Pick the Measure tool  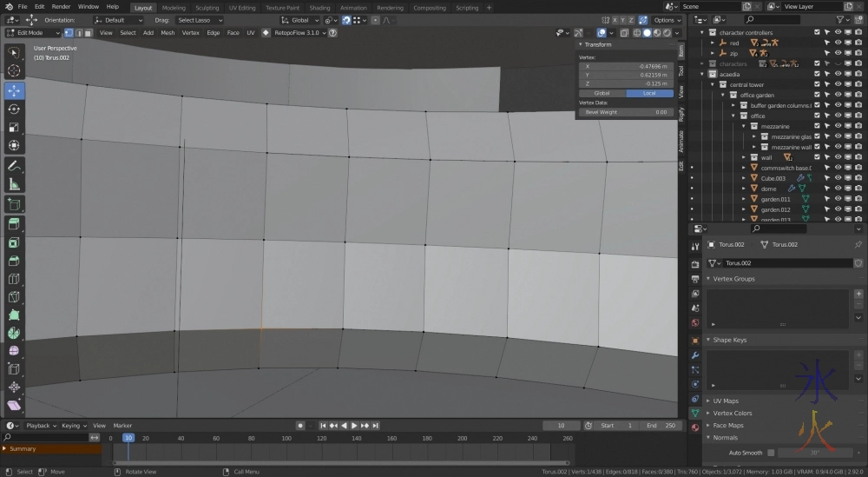pos(14,184)
